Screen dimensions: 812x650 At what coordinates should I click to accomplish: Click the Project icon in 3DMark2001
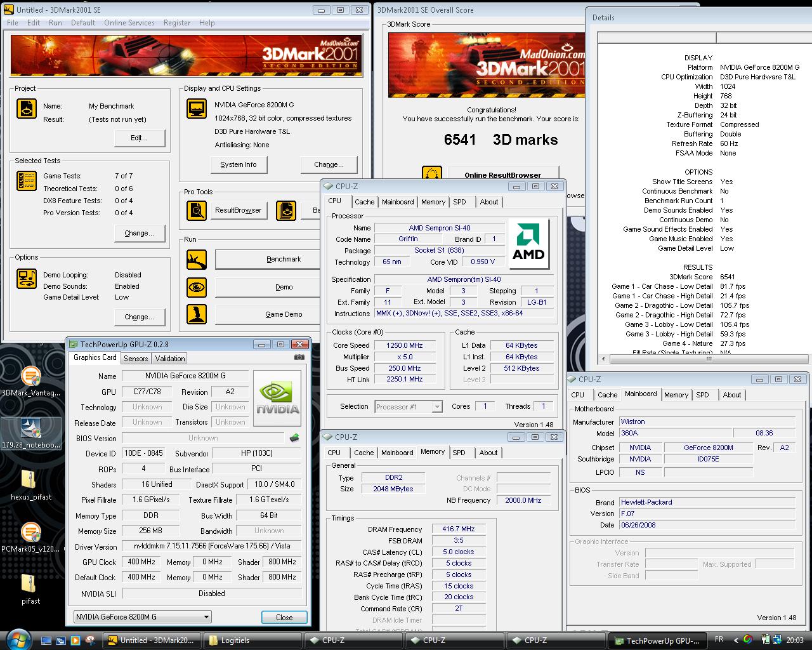(x=27, y=109)
